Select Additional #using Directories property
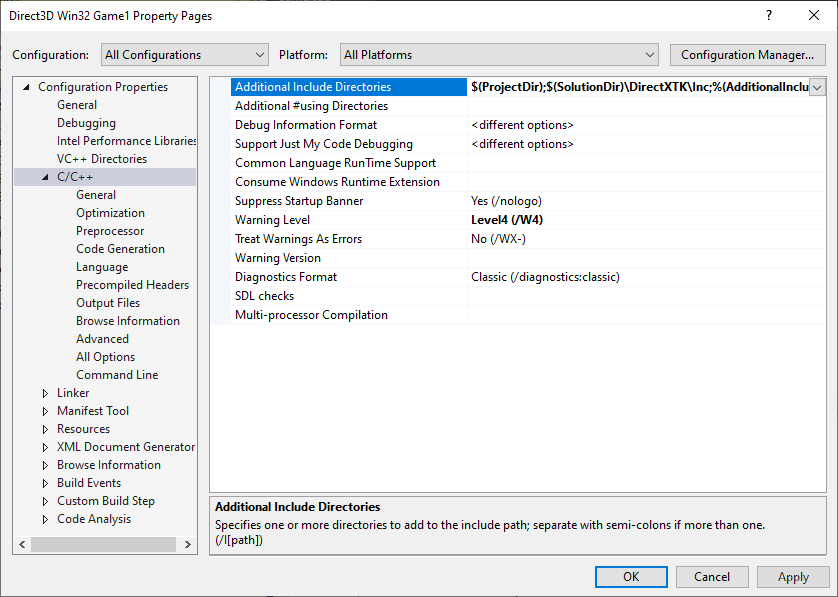Screen dimensions: 838x597 point(349,106)
